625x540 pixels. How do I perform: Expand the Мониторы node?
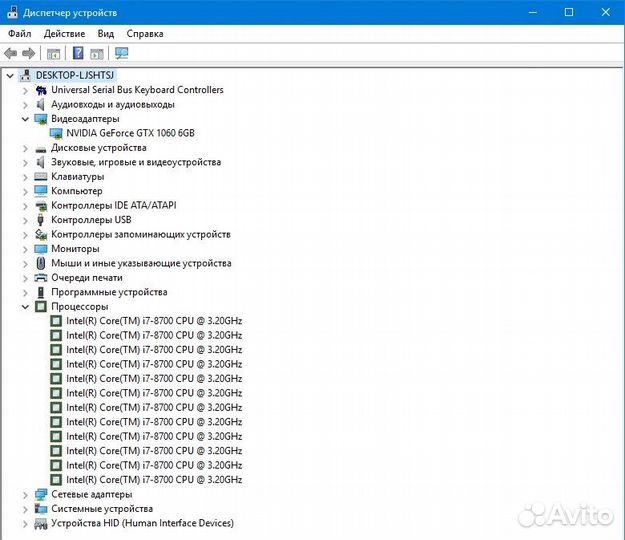pyautogui.click(x=26, y=249)
